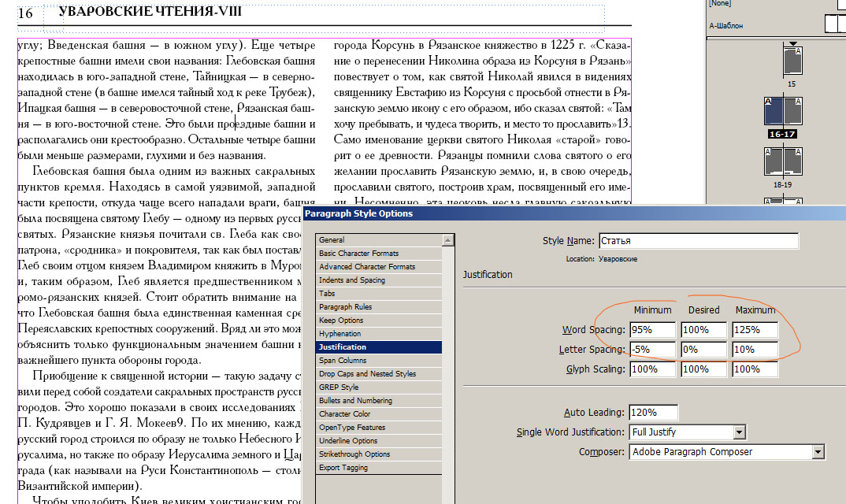Viewport: 846px width, 504px height.
Task: Open the Hyphenation category
Action: pos(379,333)
